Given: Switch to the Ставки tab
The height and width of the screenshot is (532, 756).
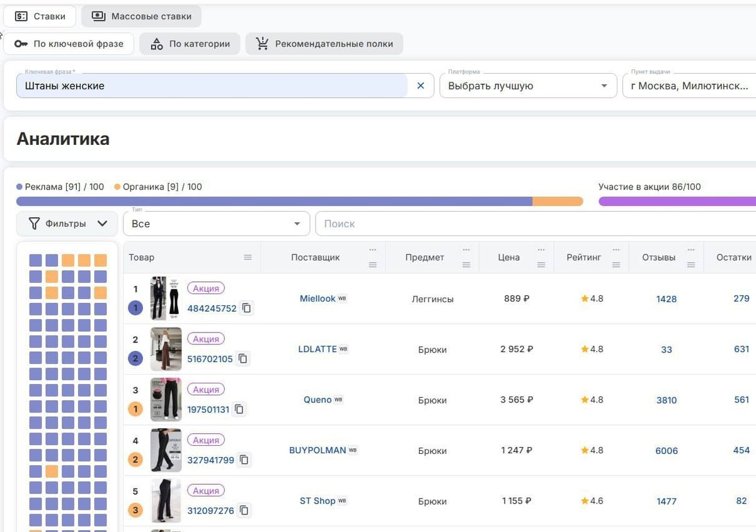Looking at the screenshot, I should (x=40, y=16).
